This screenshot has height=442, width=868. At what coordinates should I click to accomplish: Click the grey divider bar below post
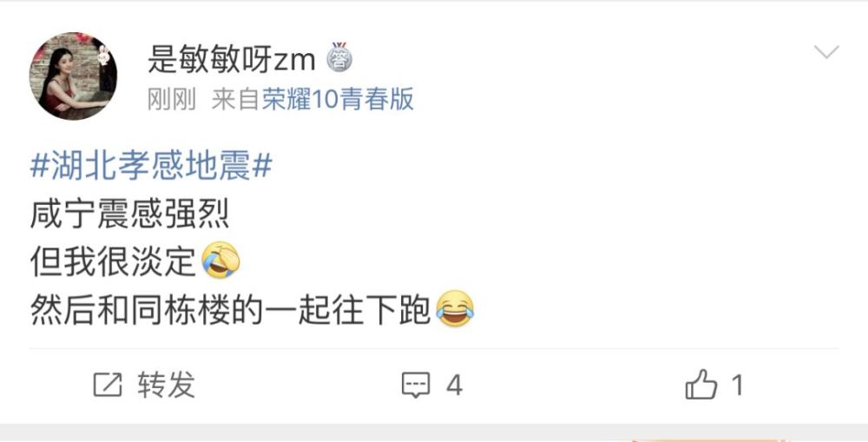[x=434, y=432]
